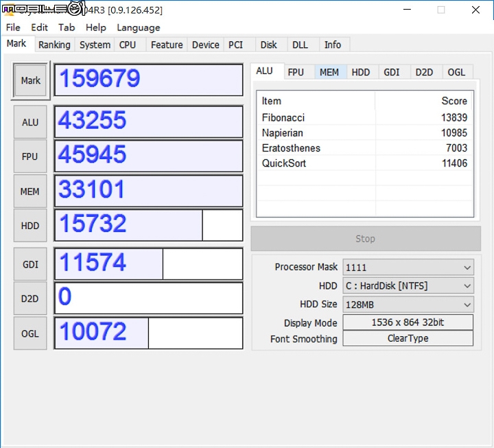Image resolution: width=494 pixels, height=448 pixels.
Task: Run the D2D benchmark button
Action: [x=30, y=298]
